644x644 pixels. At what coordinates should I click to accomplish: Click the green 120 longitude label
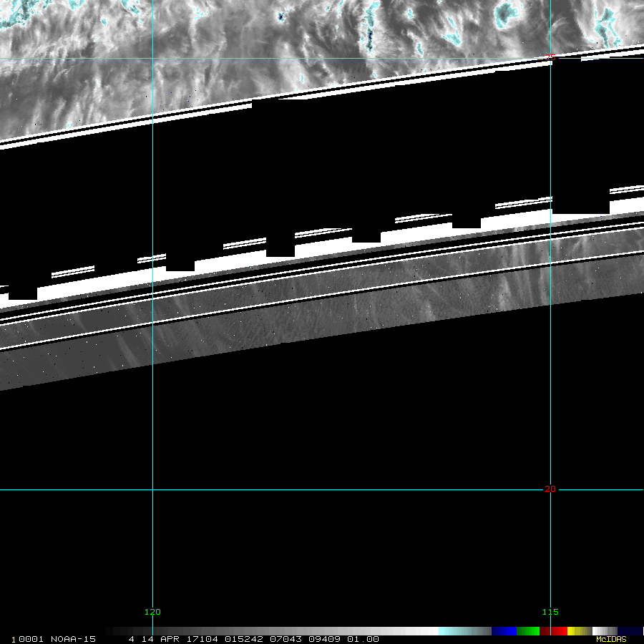[152, 612]
